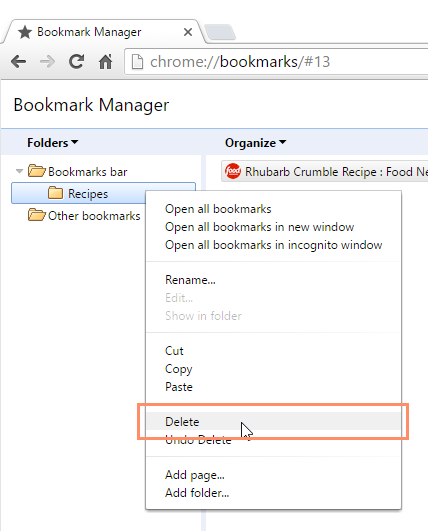Collapse the Bookmarks bar tree arrow
The image size is (428, 531).
click(19, 171)
